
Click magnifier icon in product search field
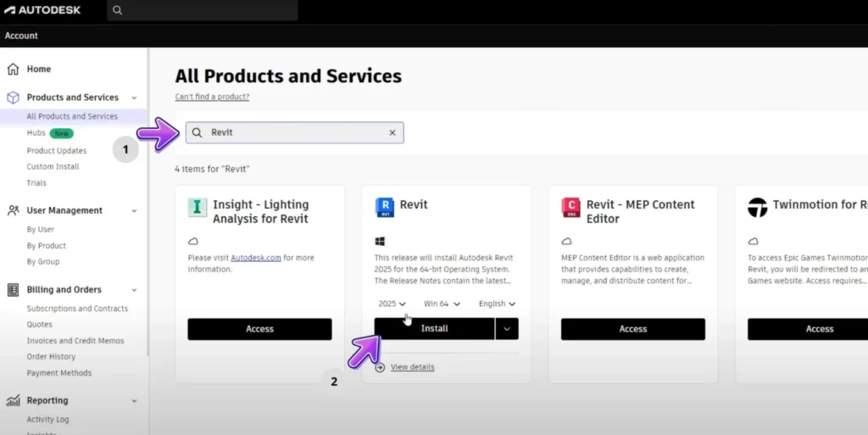pyautogui.click(x=197, y=133)
